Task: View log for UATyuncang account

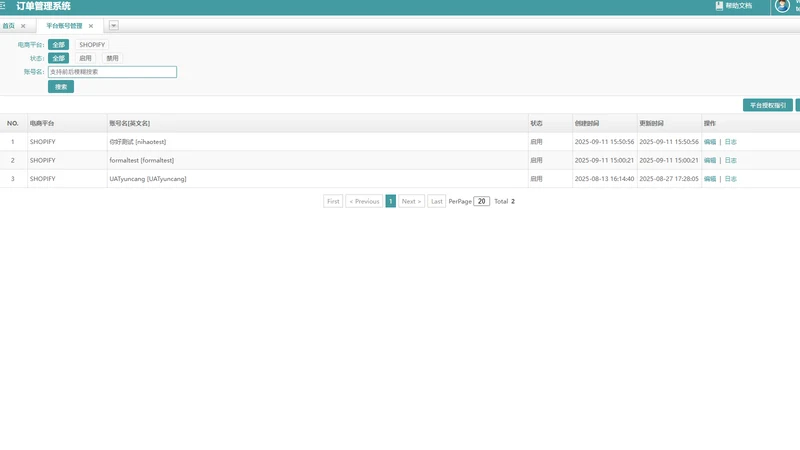Action: 731,179
